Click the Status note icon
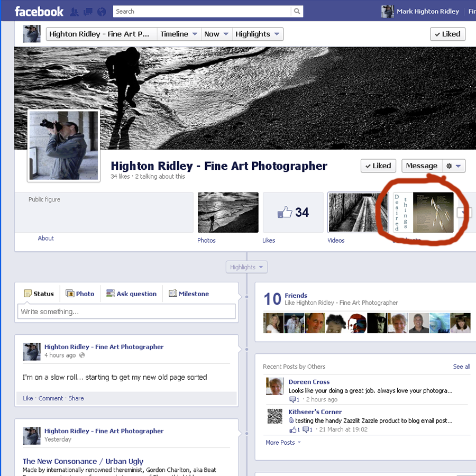This screenshot has height=476, width=476. pos(28,294)
